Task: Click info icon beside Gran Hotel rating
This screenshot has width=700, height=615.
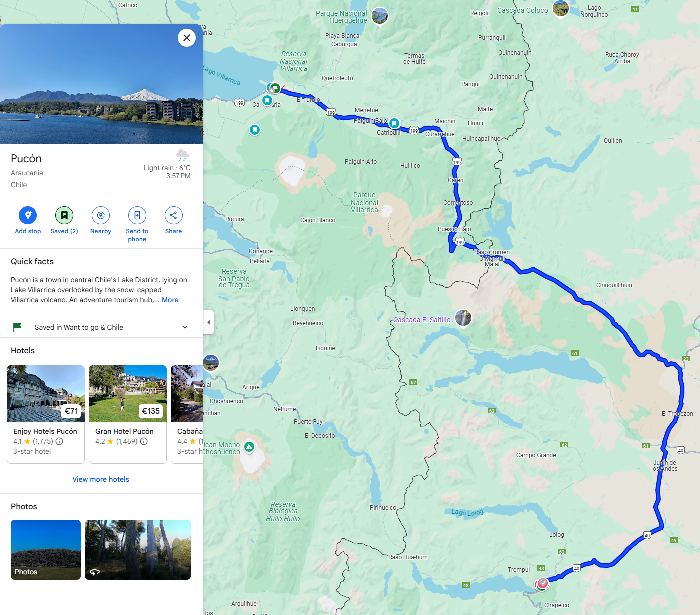Action: pyautogui.click(x=144, y=441)
